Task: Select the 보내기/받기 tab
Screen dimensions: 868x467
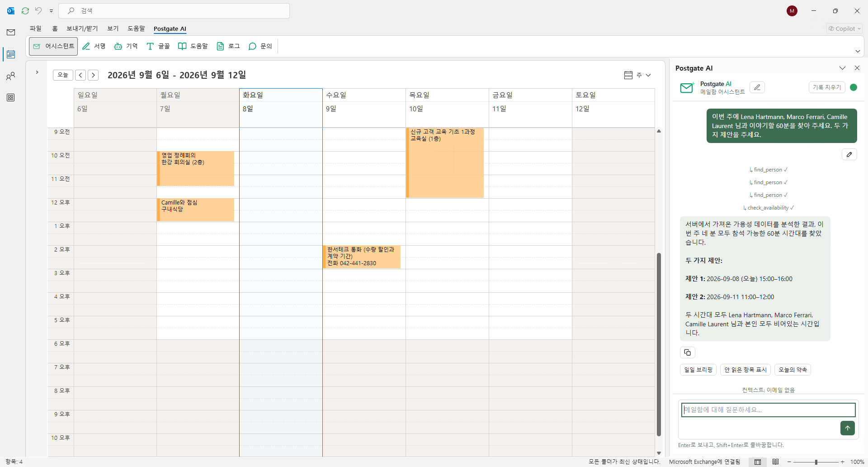Action: point(82,29)
